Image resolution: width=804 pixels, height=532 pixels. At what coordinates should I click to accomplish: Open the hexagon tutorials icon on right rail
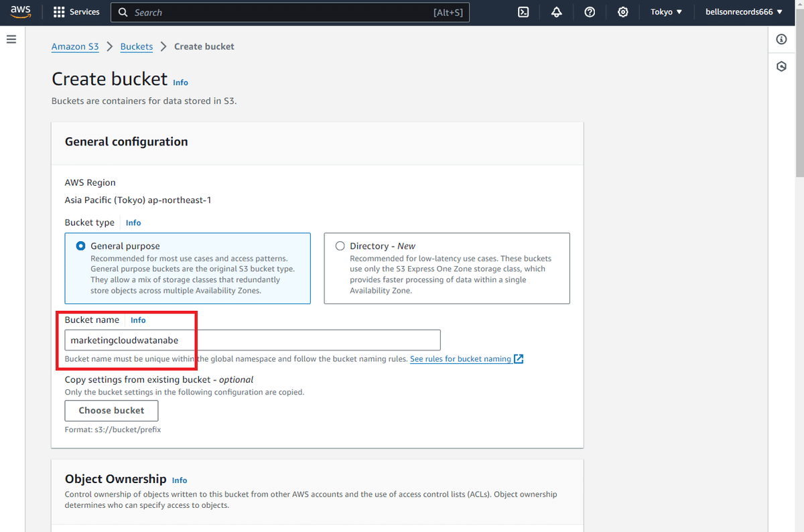tap(781, 67)
